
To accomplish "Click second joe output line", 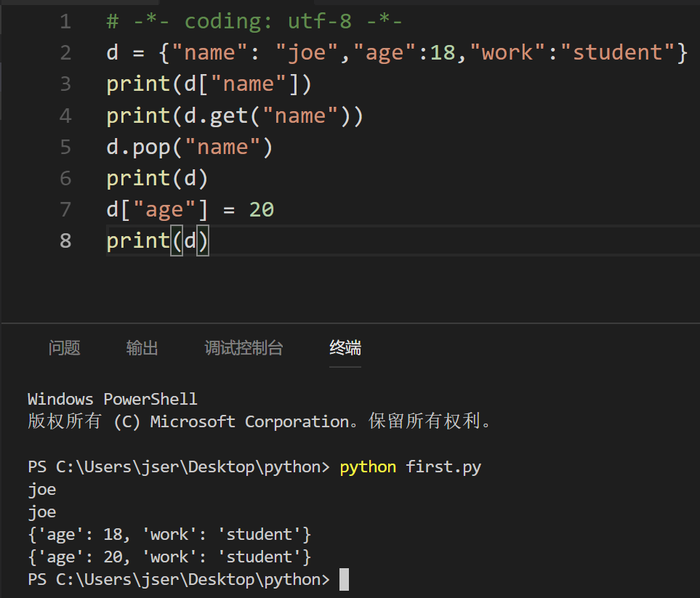I will click(42, 512).
